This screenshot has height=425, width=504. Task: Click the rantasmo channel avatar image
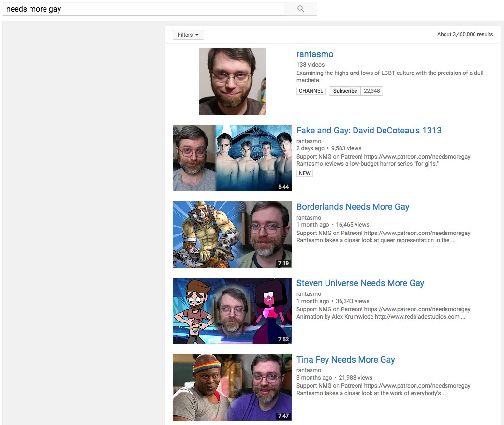pyautogui.click(x=232, y=82)
